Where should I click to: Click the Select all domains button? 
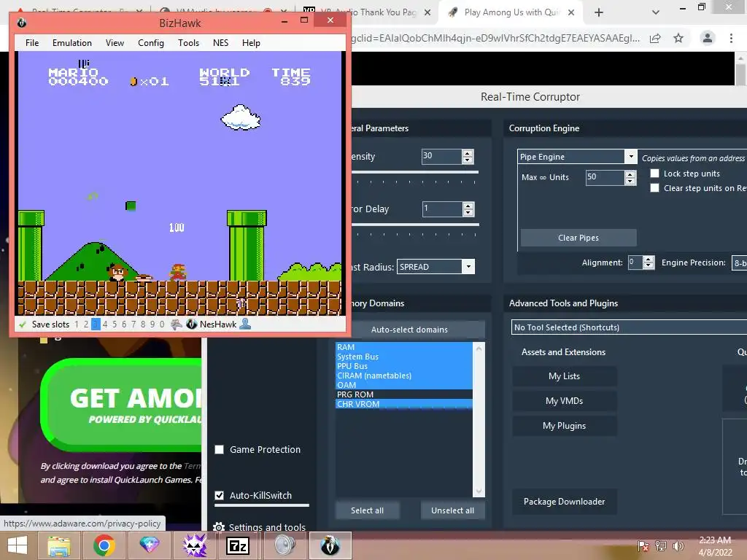point(368,510)
